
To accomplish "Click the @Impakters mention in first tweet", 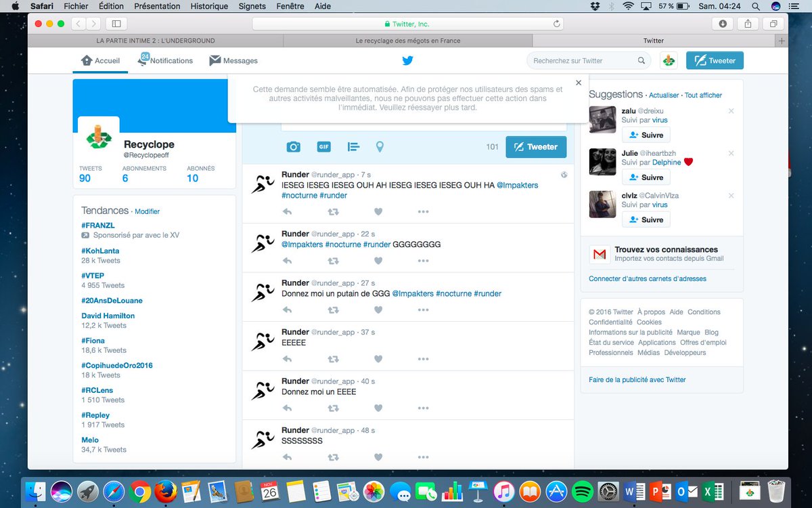I will (518, 185).
